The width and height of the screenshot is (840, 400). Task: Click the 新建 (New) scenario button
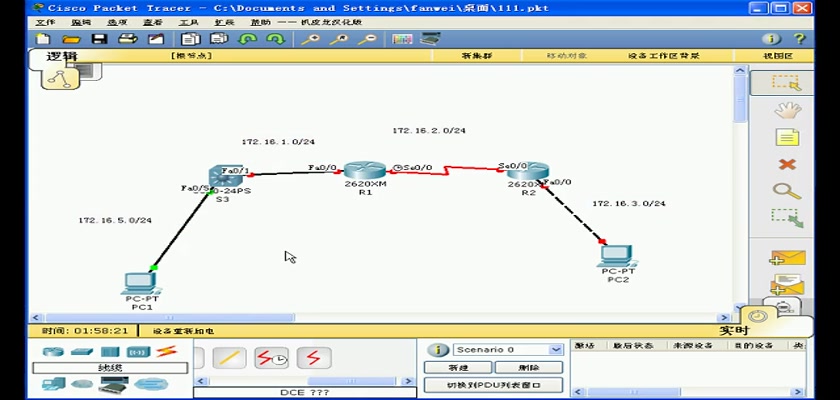coord(457,367)
